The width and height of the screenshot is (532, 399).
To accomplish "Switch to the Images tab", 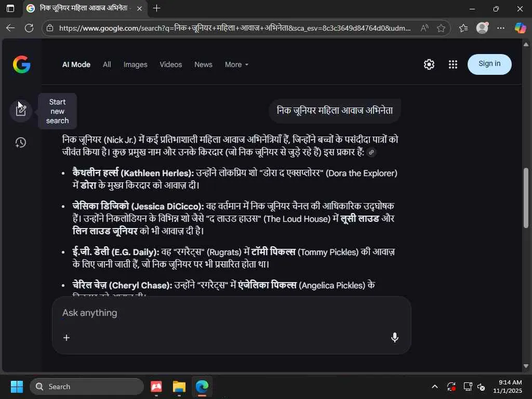I will pos(136,64).
